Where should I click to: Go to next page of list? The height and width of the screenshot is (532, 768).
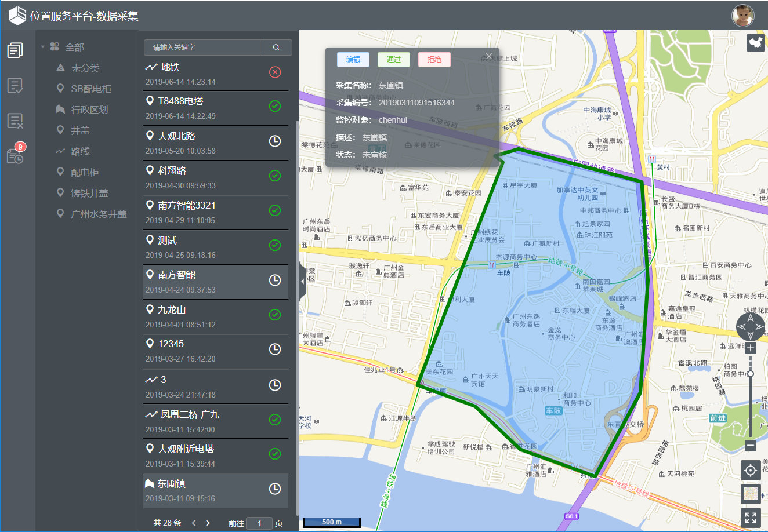[x=208, y=523]
